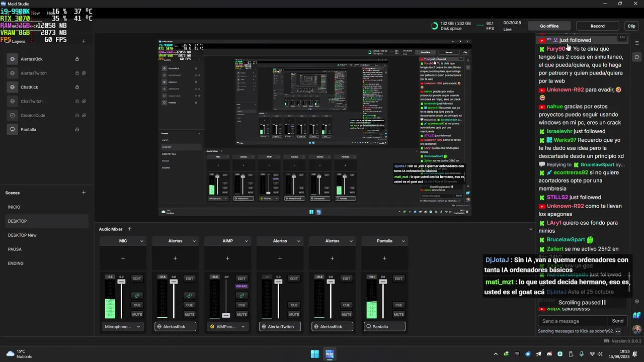Viewport: 644px width, 362px height.
Task: Toggle lock on the CreatorCode layer
Action: [x=77, y=116]
